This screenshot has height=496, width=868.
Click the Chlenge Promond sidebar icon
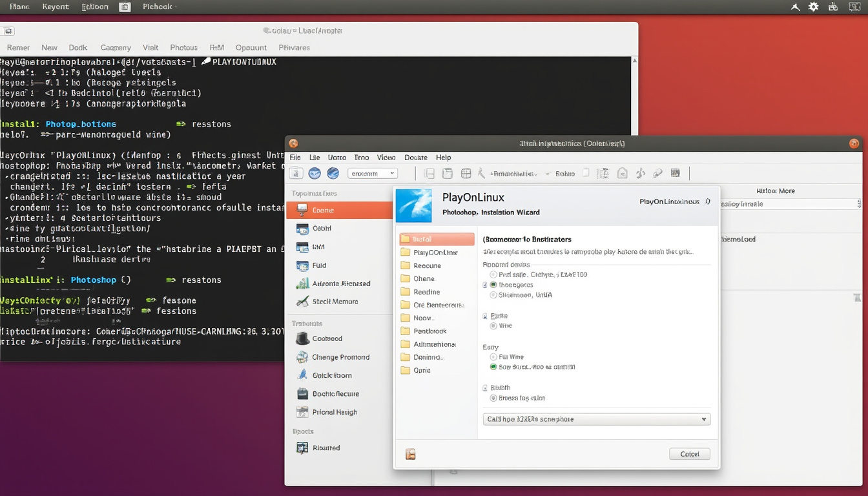tap(302, 356)
